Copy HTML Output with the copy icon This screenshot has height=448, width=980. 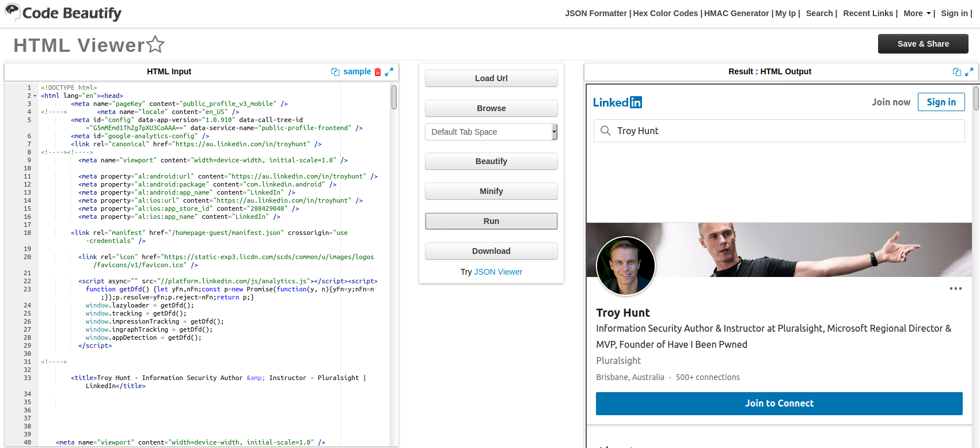[957, 72]
